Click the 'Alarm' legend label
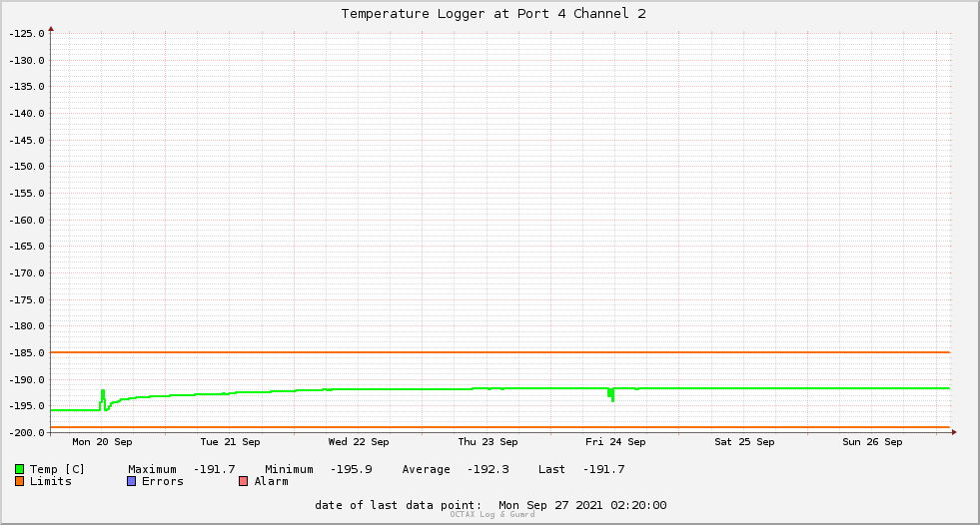980x525 pixels. tap(272, 481)
